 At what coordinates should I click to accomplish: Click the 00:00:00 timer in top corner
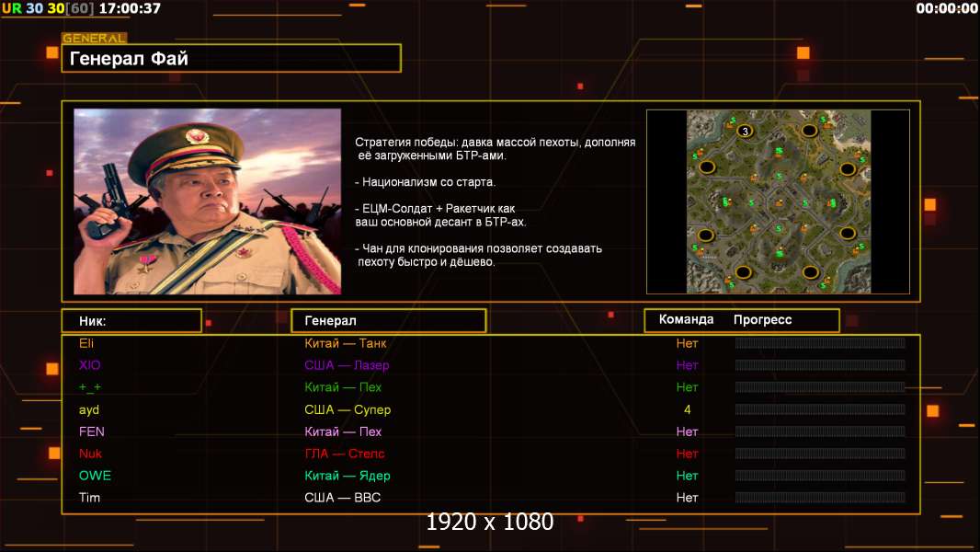pos(946,8)
